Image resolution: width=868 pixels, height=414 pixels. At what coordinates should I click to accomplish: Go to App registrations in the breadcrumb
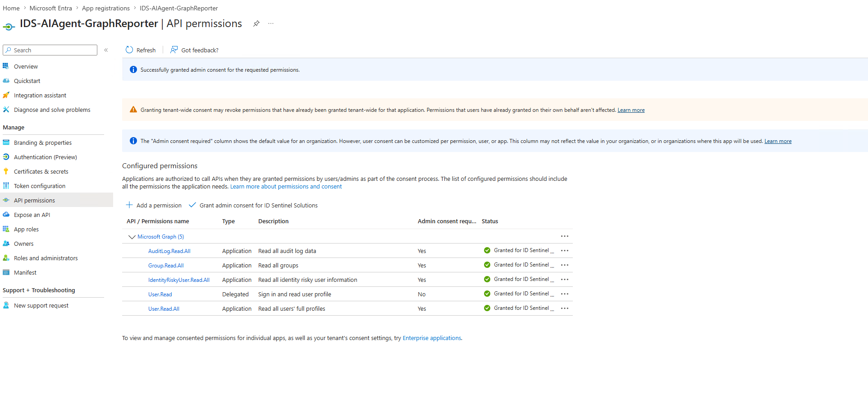click(106, 8)
